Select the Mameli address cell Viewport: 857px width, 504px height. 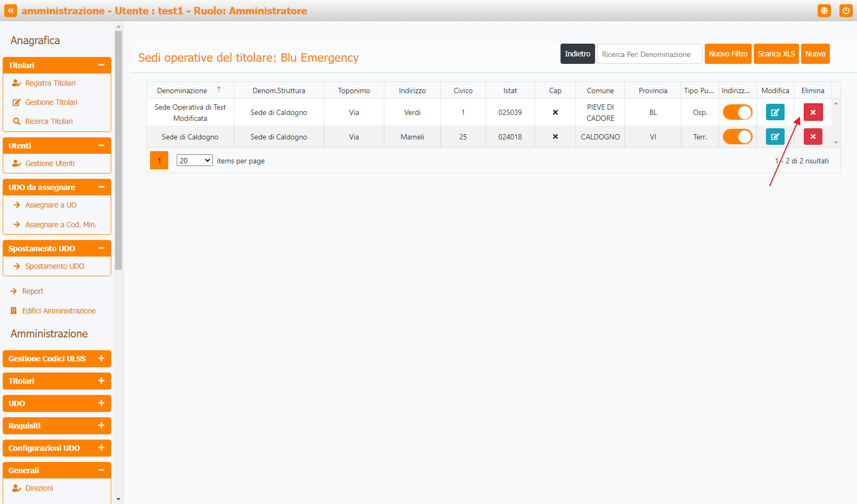[413, 137]
